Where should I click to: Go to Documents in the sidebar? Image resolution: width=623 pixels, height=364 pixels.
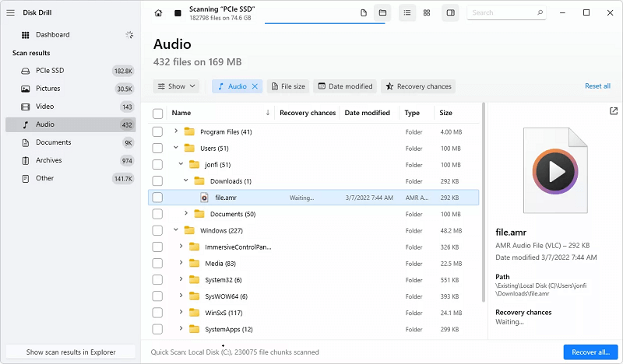point(53,142)
